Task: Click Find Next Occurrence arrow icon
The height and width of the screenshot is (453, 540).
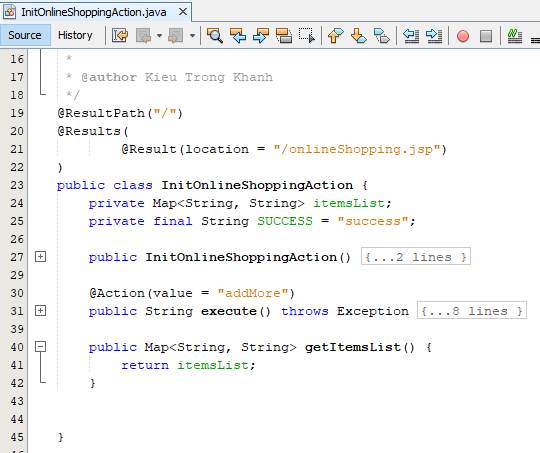Action: coord(261,35)
